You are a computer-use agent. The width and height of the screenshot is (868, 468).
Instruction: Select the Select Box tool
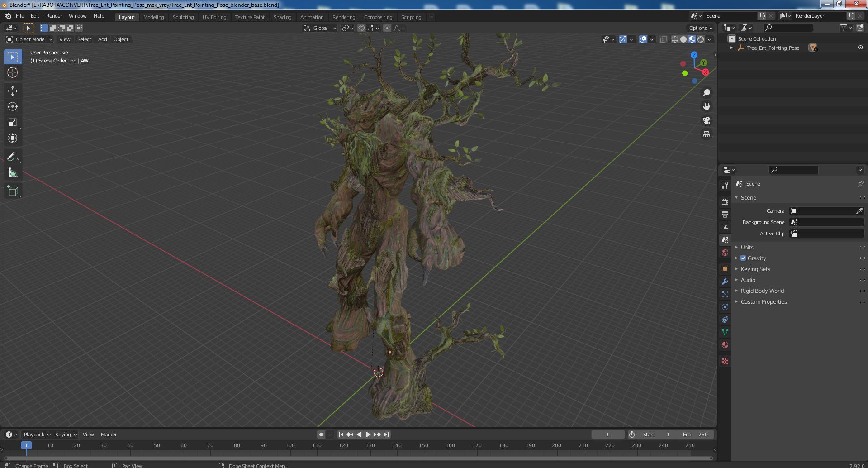[x=13, y=57]
